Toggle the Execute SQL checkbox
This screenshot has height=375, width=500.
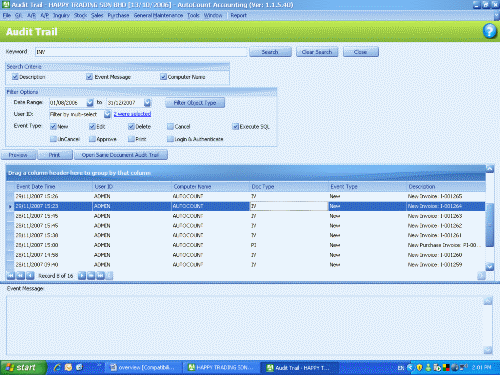click(235, 127)
